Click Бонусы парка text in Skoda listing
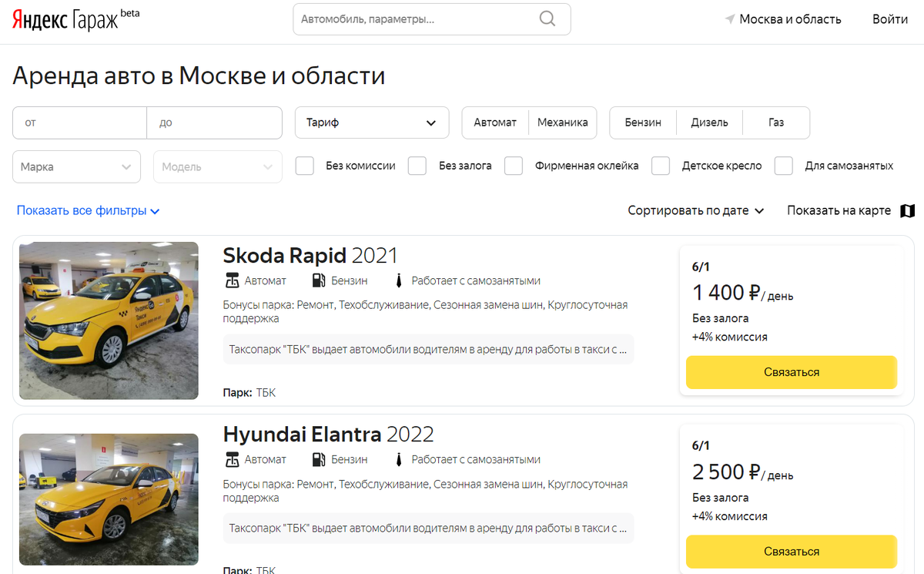 (425, 311)
